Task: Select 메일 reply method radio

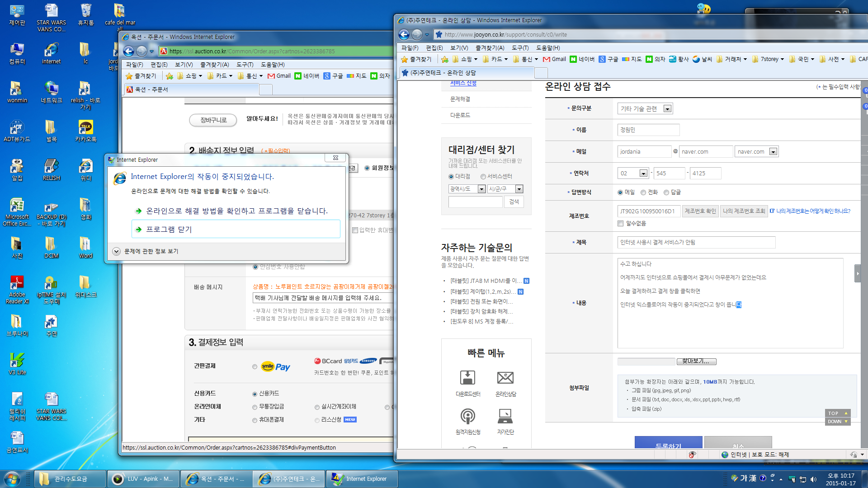Action: click(620, 192)
